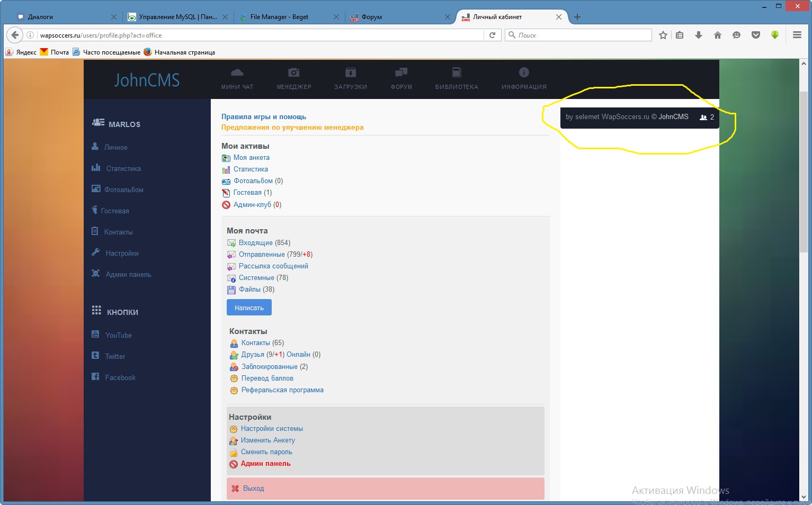
Task: Reload the page with refresh button
Action: pos(492,35)
